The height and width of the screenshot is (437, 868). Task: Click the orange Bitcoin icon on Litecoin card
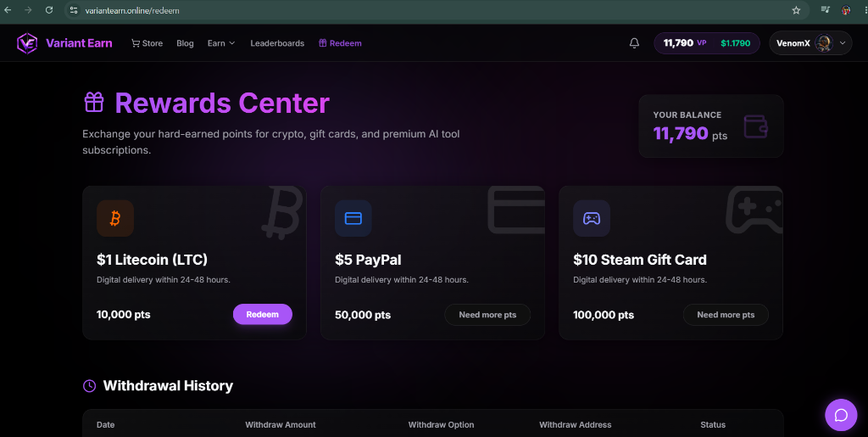(115, 218)
